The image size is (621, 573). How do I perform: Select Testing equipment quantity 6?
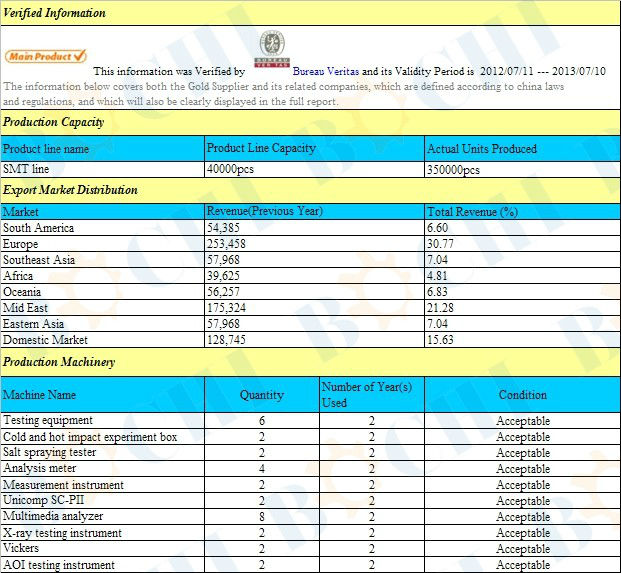click(262, 421)
